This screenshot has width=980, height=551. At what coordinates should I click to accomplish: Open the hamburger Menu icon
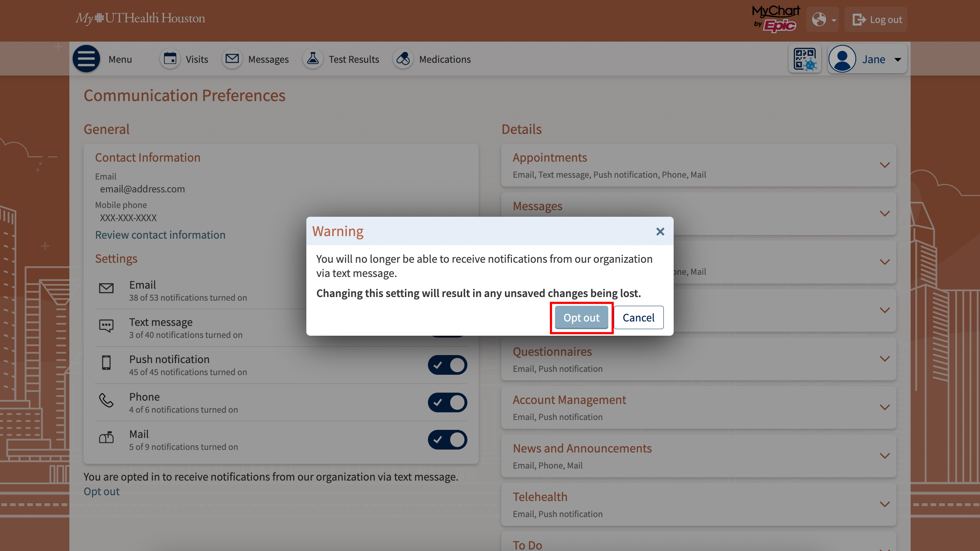87,59
